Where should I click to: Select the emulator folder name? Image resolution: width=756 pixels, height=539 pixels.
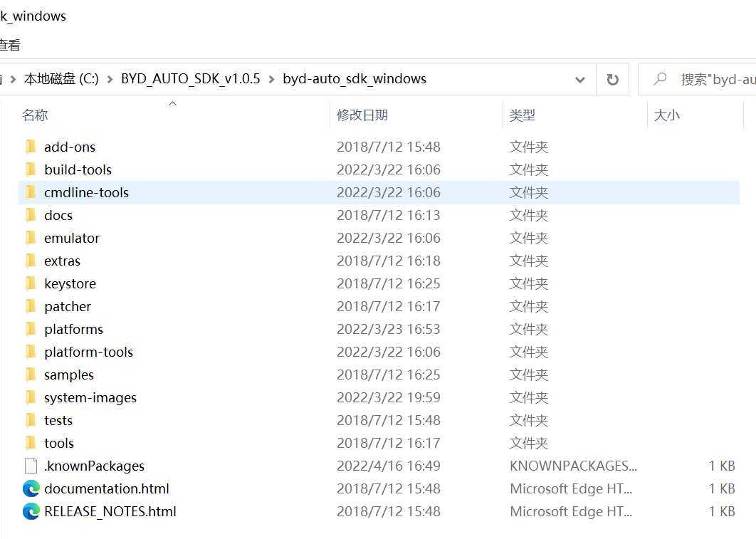pyautogui.click(x=72, y=238)
